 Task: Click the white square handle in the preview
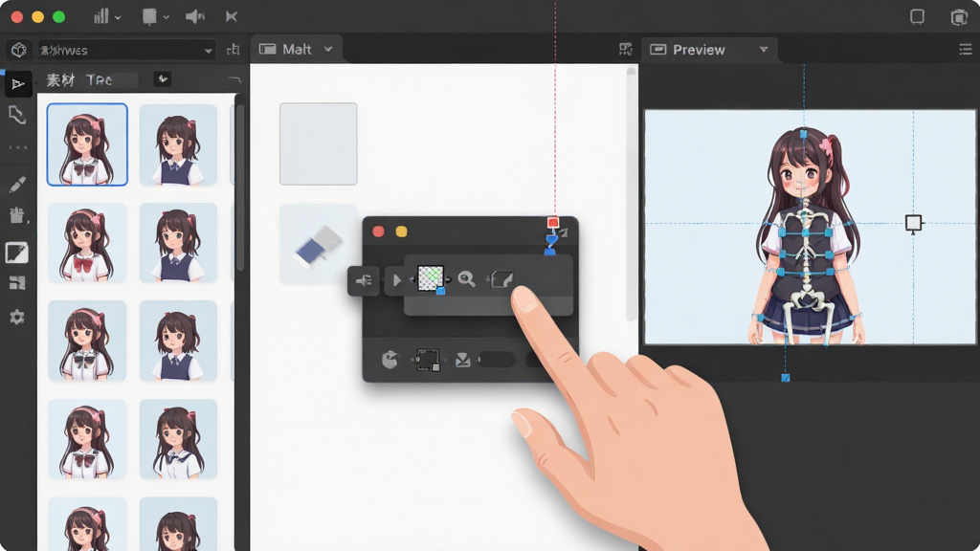click(x=913, y=222)
